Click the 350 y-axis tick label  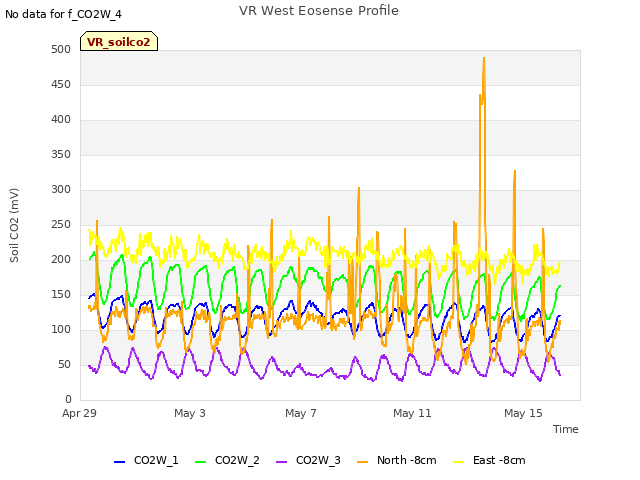(x=61, y=155)
